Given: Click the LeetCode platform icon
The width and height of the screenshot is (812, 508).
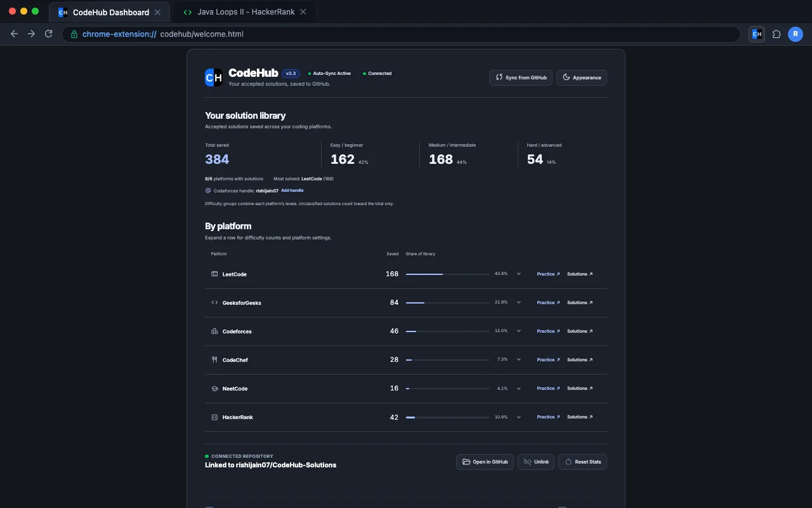Looking at the screenshot, I should click(214, 274).
